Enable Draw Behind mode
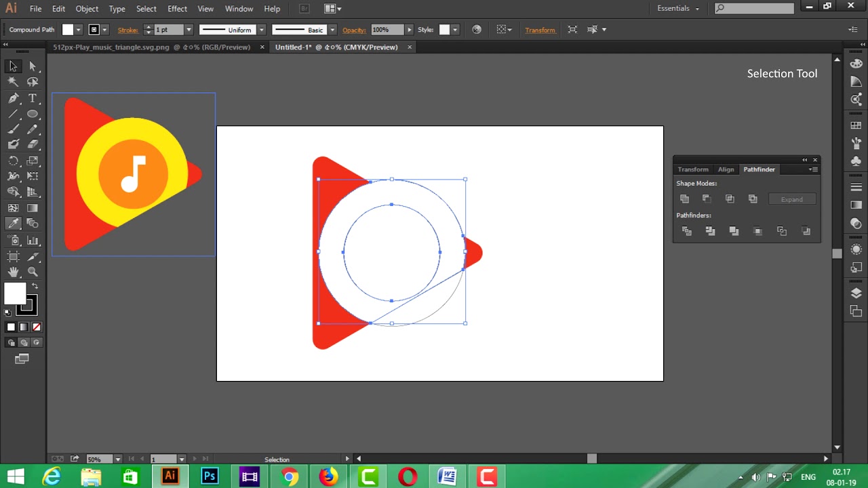 (x=24, y=343)
